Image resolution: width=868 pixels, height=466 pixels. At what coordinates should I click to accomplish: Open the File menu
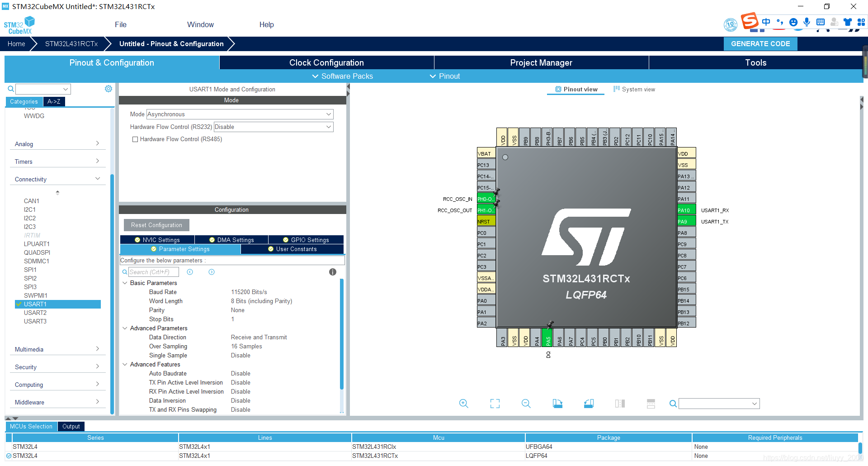(121, 24)
